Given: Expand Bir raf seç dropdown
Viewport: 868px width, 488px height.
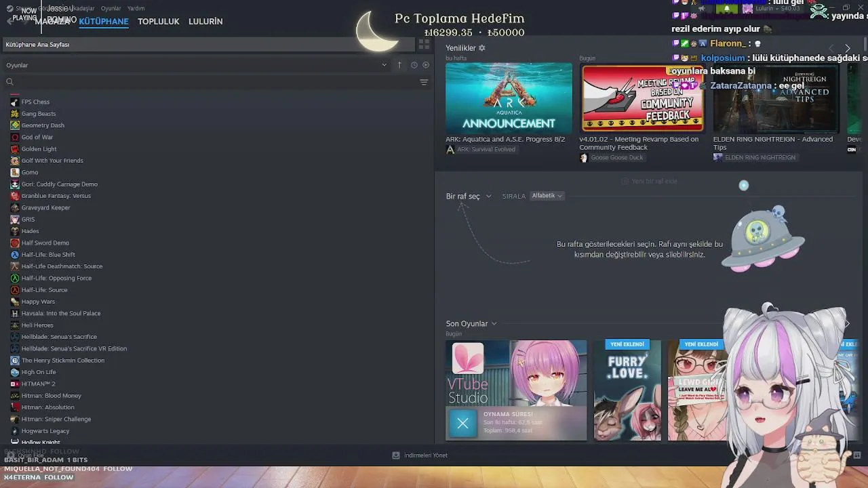Looking at the screenshot, I should (x=469, y=197).
